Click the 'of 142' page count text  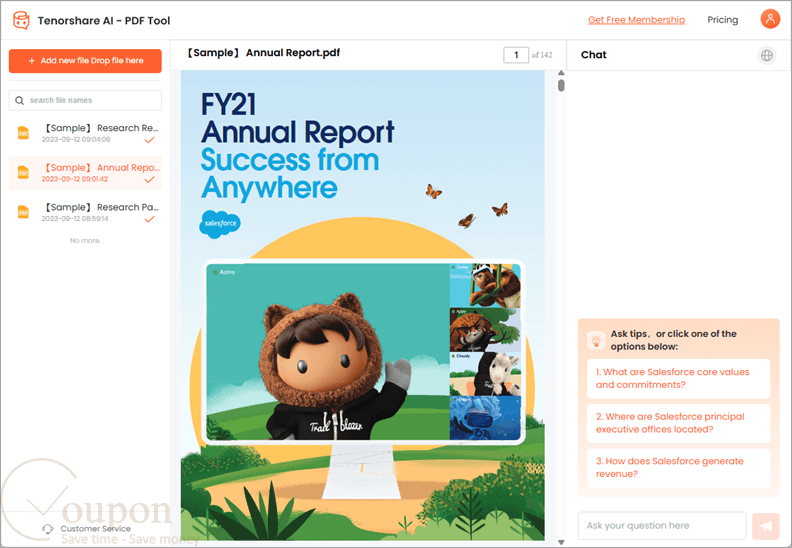pos(542,55)
